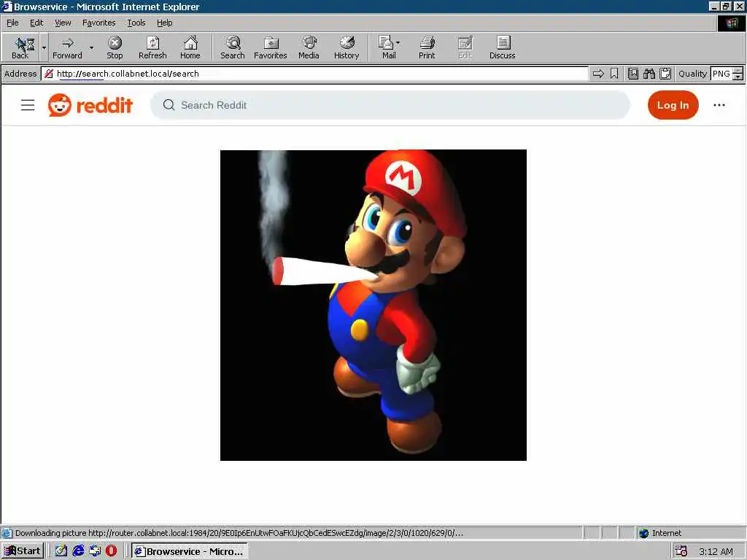This screenshot has height=560, width=747.
Task: Open the Reddit three-dots overflow menu
Action: [719, 105]
